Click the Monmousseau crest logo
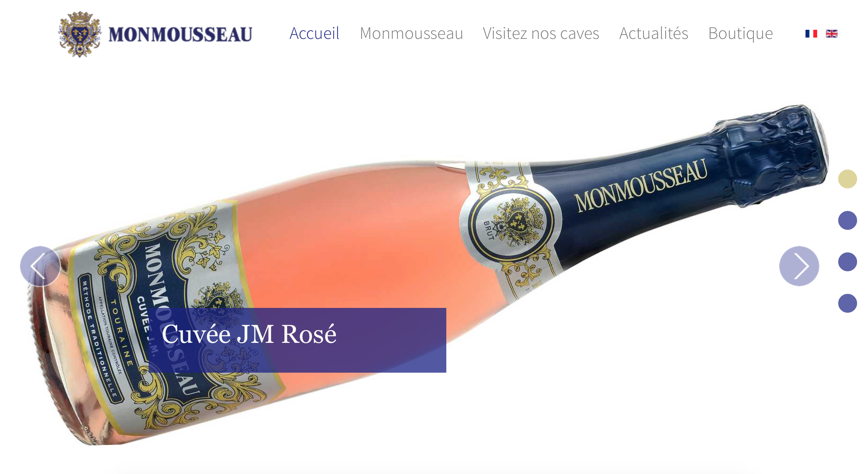The width and height of the screenshot is (868, 474). click(x=80, y=34)
